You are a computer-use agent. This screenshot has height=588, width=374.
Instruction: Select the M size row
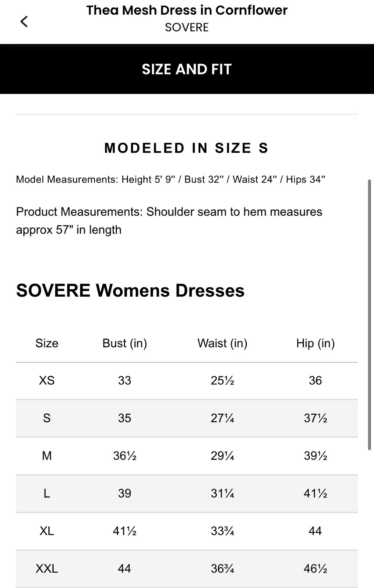pyautogui.click(x=187, y=456)
